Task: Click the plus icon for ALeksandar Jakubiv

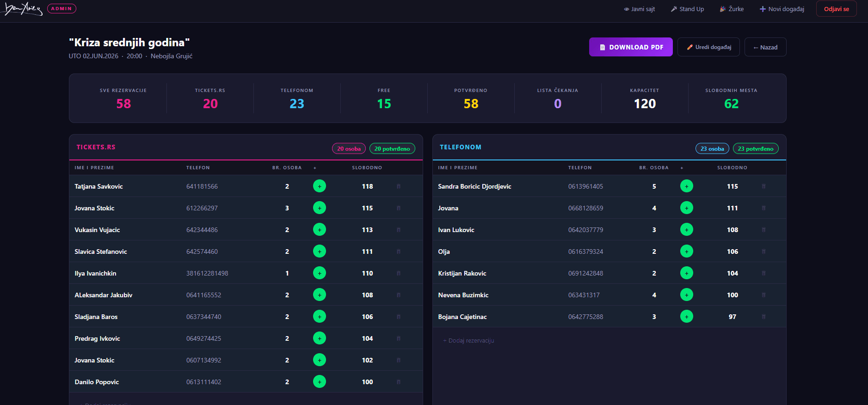Action: tap(320, 295)
